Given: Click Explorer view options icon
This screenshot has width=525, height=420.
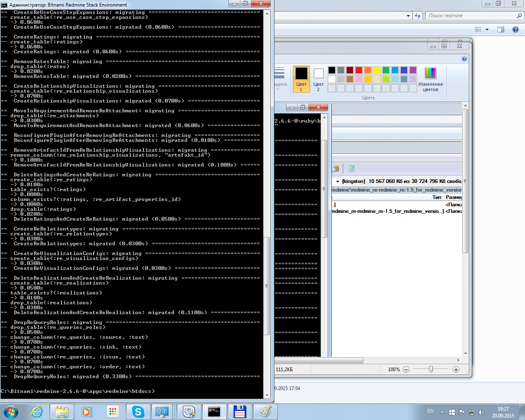Looking at the screenshot, I should click(x=478, y=30).
